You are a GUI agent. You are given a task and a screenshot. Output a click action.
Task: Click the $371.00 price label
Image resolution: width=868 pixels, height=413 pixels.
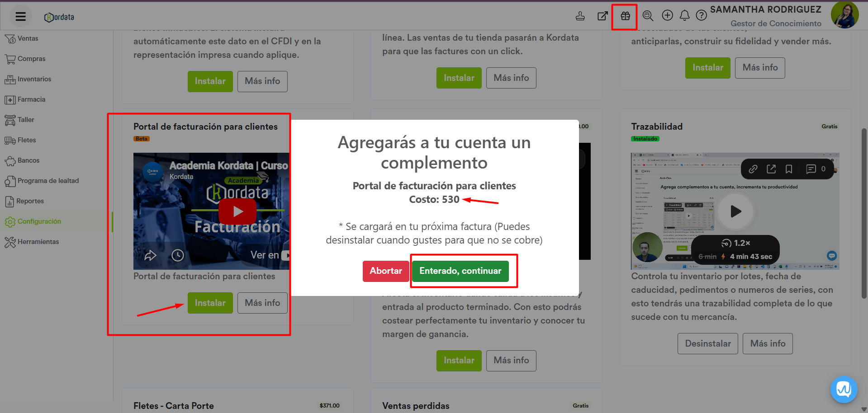329,406
